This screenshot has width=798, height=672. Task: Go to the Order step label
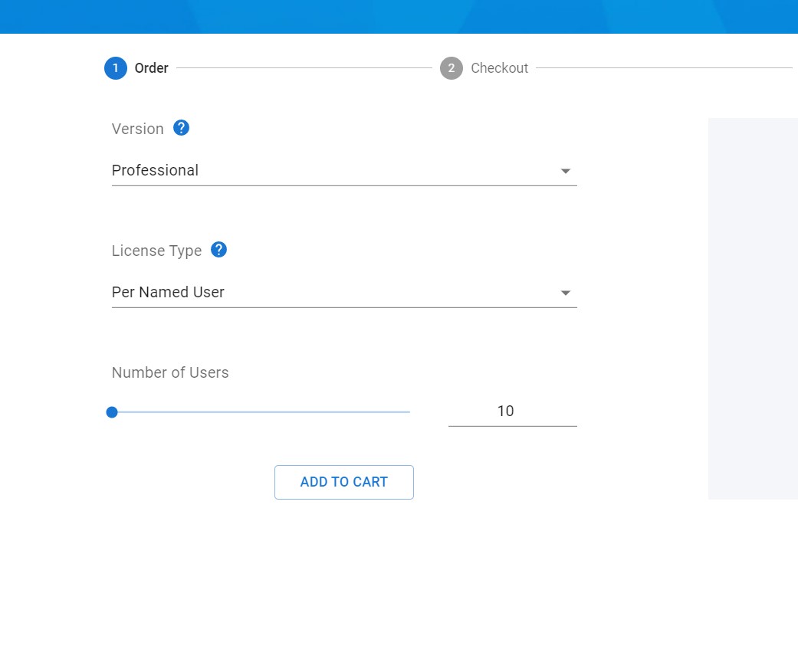tap(151, 68)
